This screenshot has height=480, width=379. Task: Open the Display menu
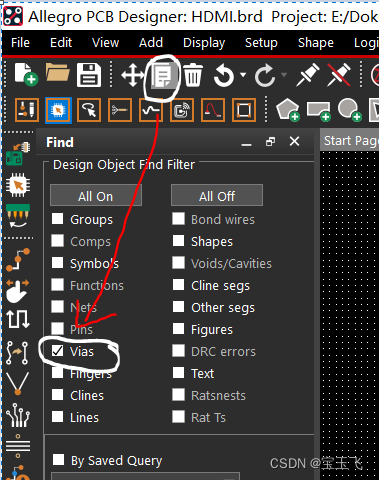204,43
